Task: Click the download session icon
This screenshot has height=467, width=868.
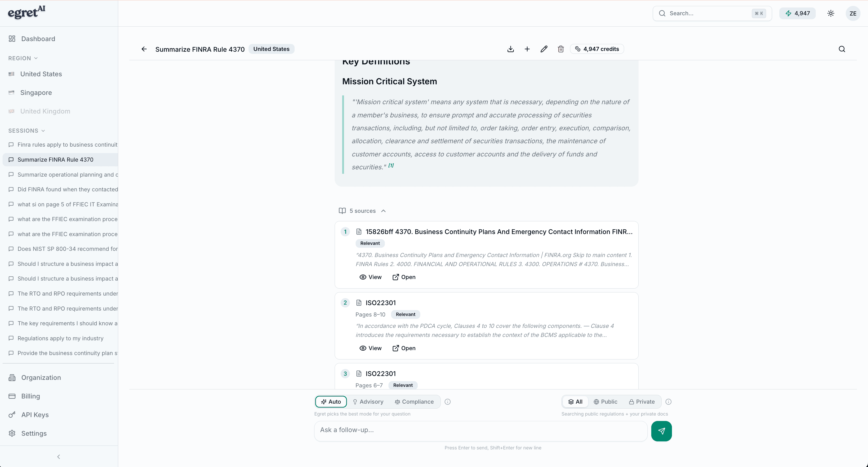Action: point(511,49)
